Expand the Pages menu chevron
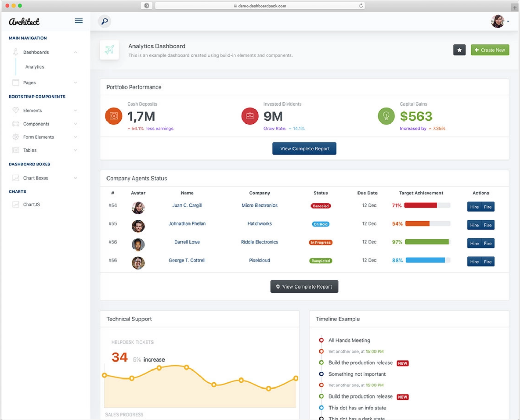 (75, 83)
